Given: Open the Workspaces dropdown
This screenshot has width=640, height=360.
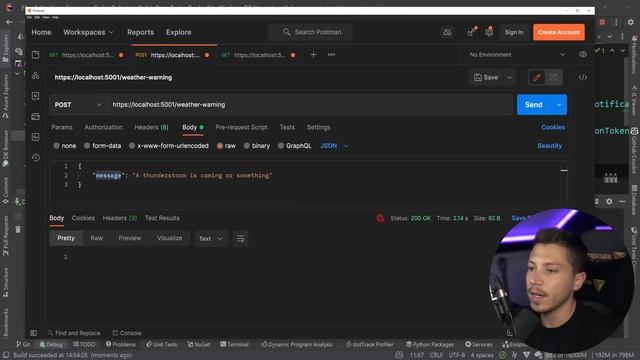Looking at the screenshot, I should tap(88, 32).
